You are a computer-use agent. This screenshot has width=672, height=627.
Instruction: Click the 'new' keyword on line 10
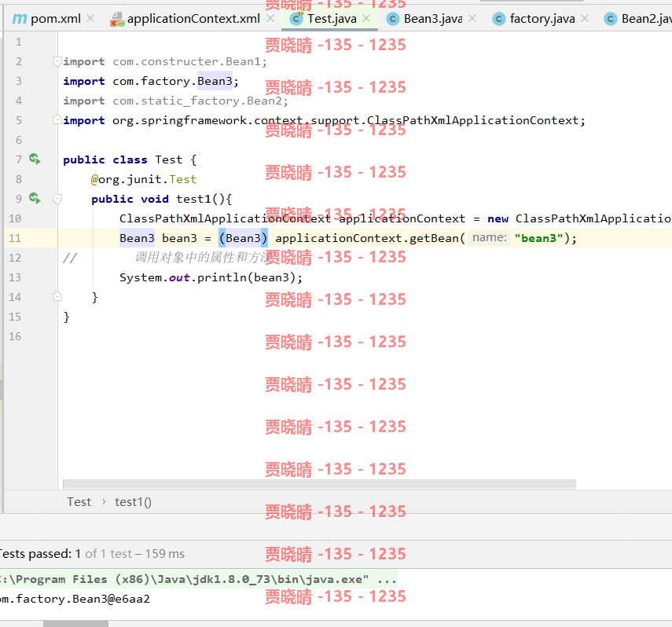coord(498,218)
